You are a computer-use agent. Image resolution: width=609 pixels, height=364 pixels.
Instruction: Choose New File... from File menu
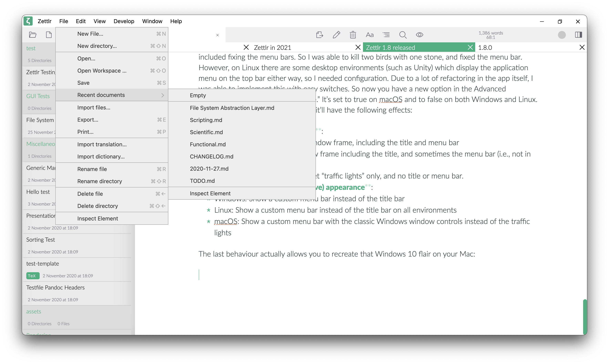point(112,34)
